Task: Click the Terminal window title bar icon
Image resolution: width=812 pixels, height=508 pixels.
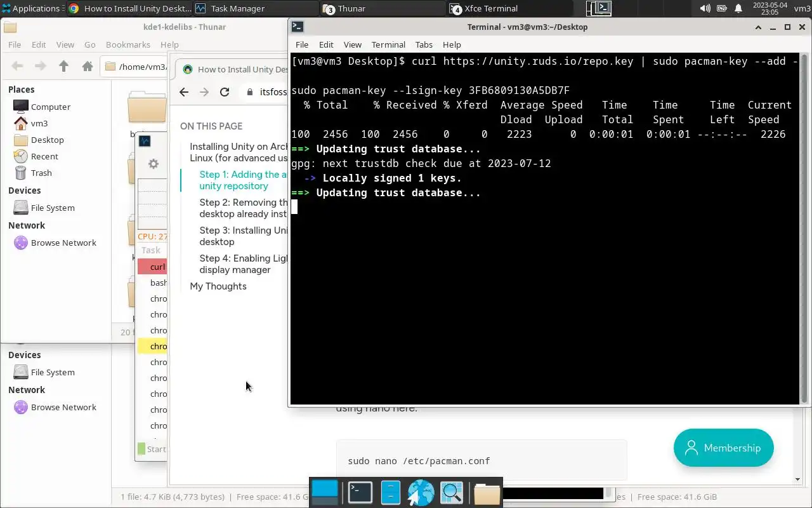Action: (297, 27)
